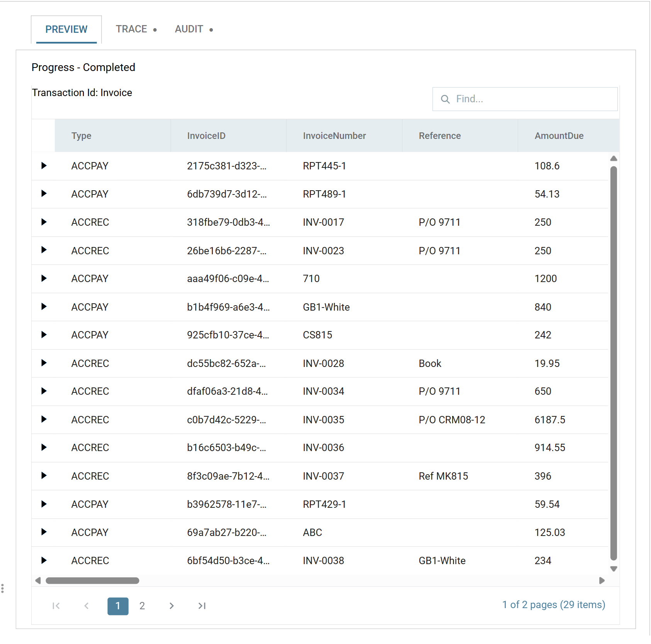Click the vertical scrollbar thumb
The width and height of the screenshot is (651, 644).
[x=614, y=363]
